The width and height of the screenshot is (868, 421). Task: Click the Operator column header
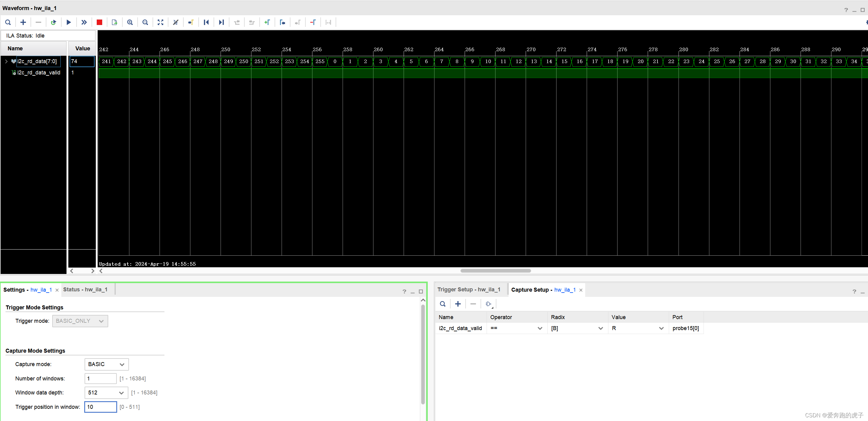pyautogui.click(x=517, y=317)
